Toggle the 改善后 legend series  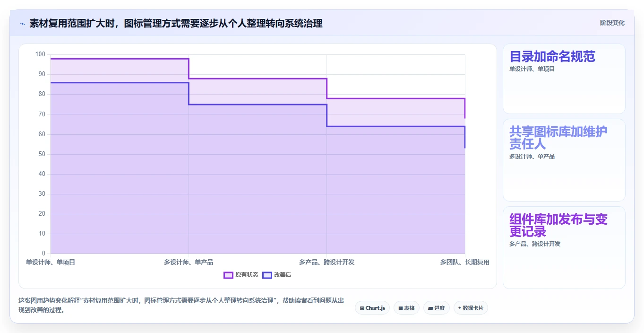click(x=277, y=275)
